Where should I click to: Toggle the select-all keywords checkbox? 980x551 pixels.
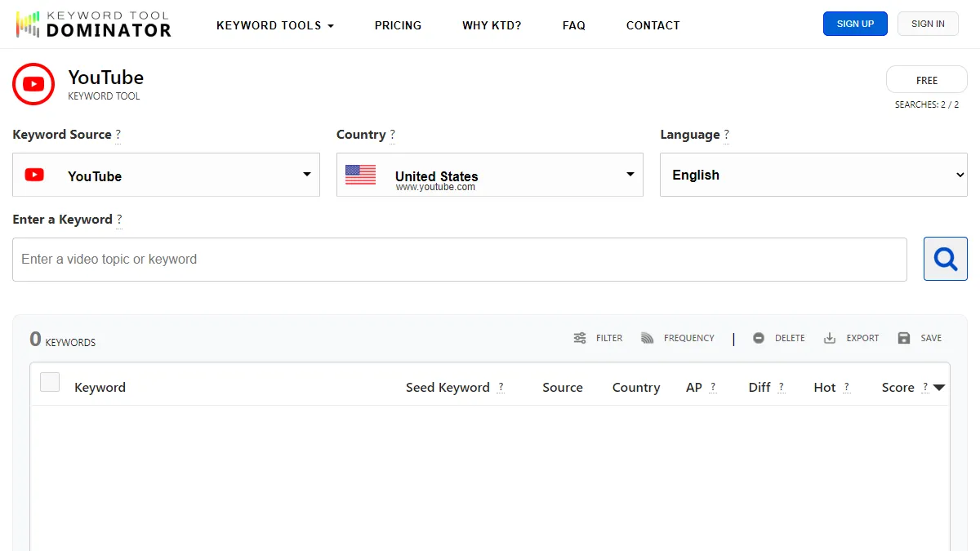(x=50, y=382)
